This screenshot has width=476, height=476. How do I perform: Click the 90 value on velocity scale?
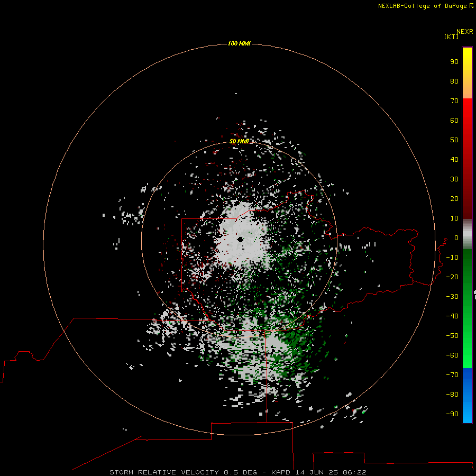point(454,62)
